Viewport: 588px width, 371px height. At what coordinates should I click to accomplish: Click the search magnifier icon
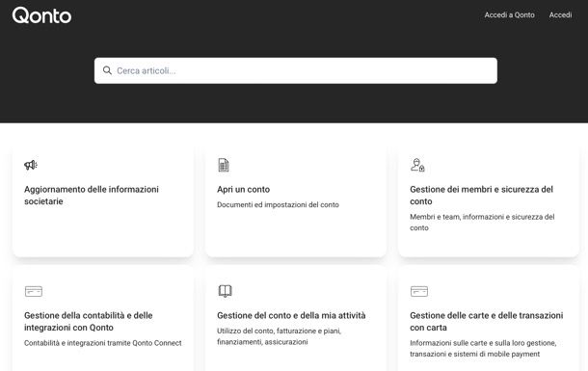(107, 70)
